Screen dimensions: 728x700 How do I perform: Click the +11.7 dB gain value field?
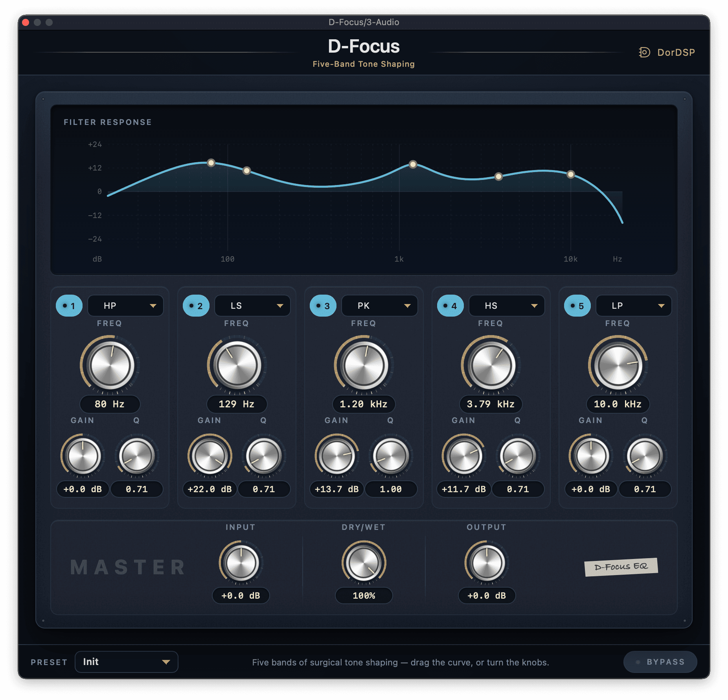point(464,489)
